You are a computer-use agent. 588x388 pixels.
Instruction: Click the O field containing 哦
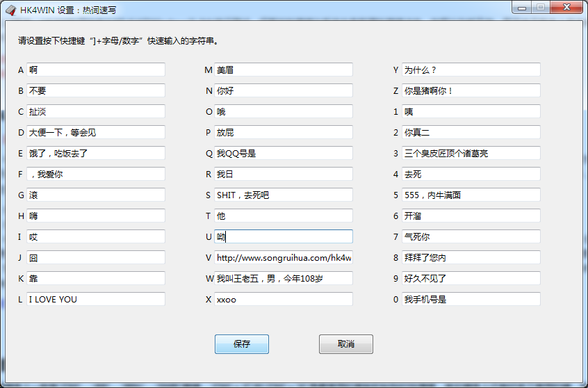tap(284, 111)
